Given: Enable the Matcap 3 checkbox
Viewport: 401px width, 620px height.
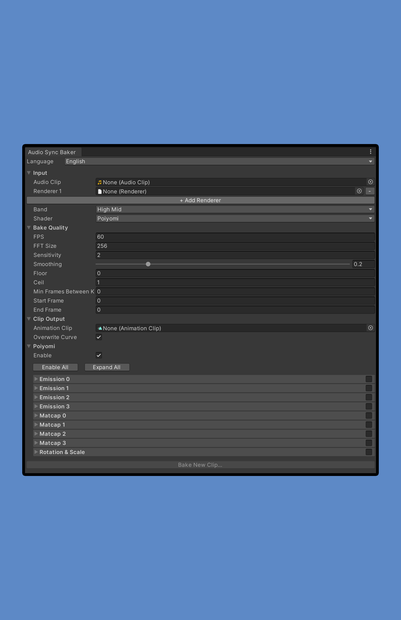Looking at the screenshot, I should click(369, 443).
